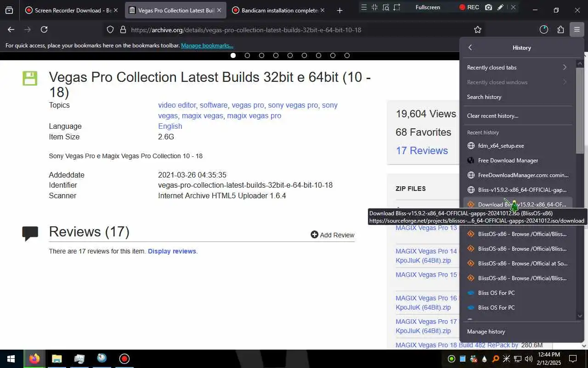Close the Vegas Pro Collection tab
This screenshot has height=368, width=588.
[x=219, y=10]
